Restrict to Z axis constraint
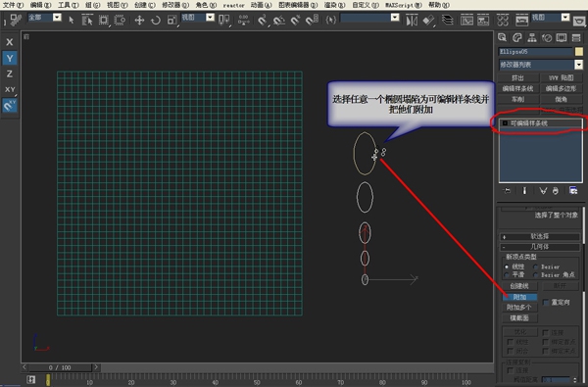This screenshot has height=387, width=588. coord(10,73)
